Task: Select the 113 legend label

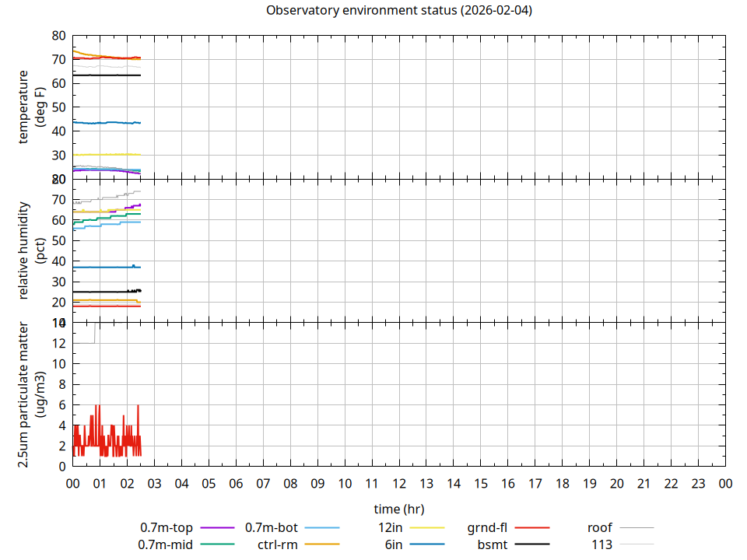Action: 601,544
